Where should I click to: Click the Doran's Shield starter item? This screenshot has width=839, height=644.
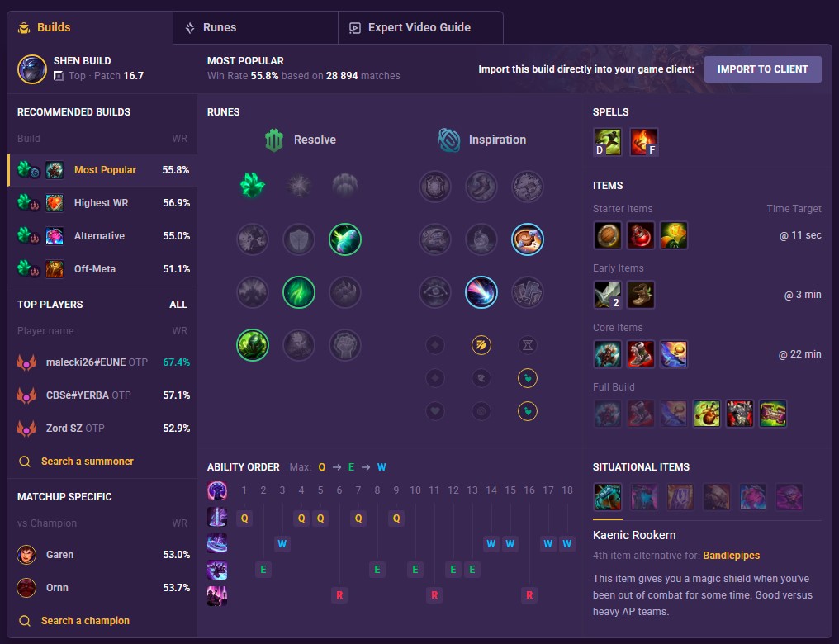pos(607,235)
